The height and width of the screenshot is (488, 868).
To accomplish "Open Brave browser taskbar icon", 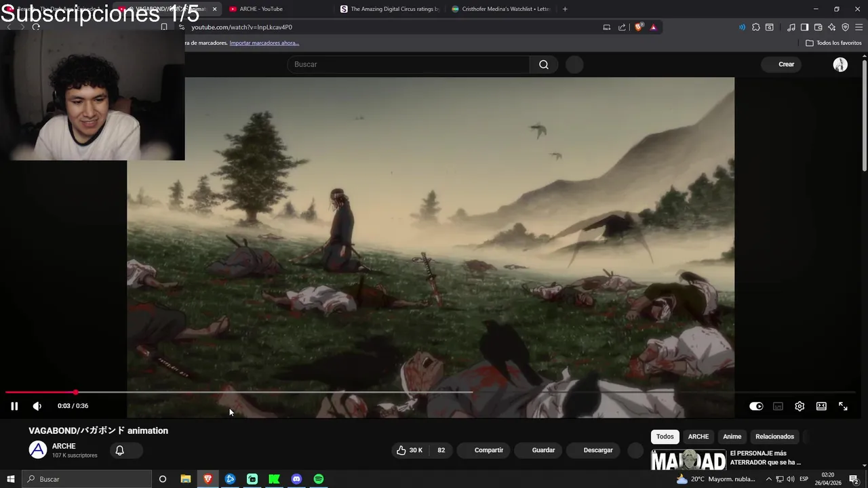I will coord(208,479).
